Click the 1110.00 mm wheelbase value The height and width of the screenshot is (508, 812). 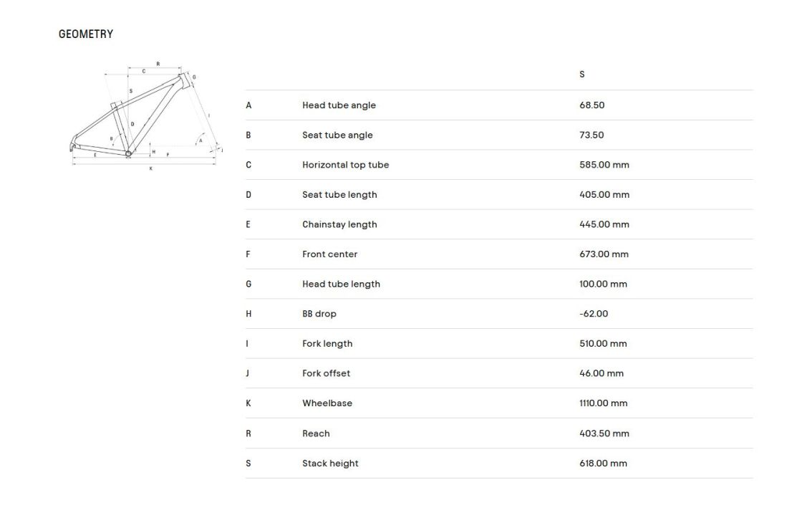coord(603,403)
